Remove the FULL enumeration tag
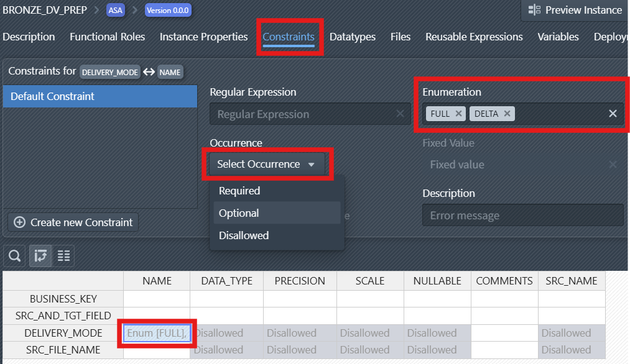 (458, 113)
